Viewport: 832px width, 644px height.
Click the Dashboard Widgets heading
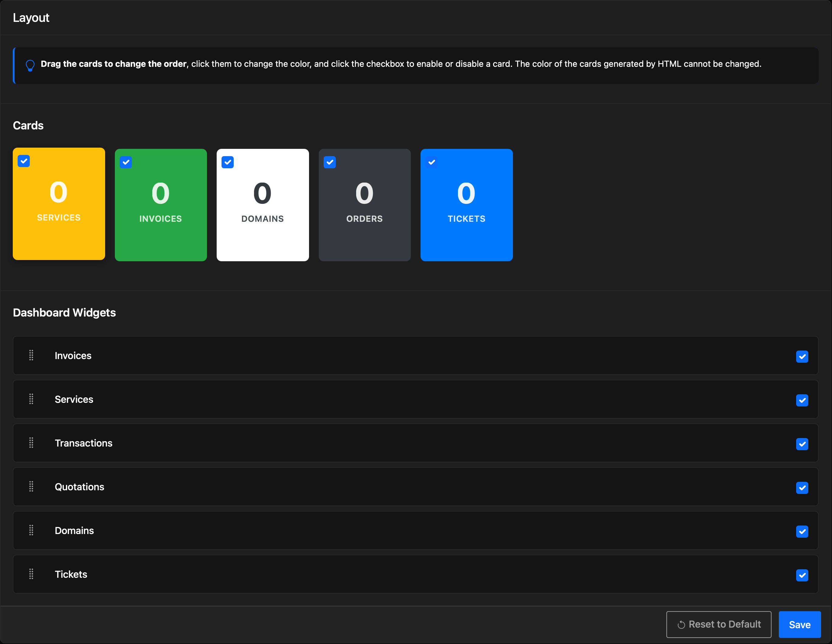coord(64,313)
